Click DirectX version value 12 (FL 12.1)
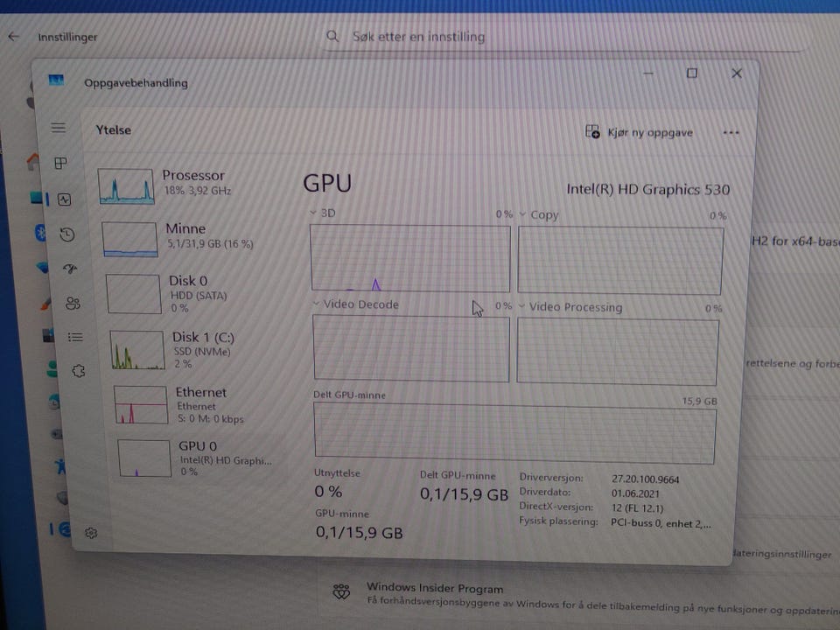 click(x=638, y=508)
